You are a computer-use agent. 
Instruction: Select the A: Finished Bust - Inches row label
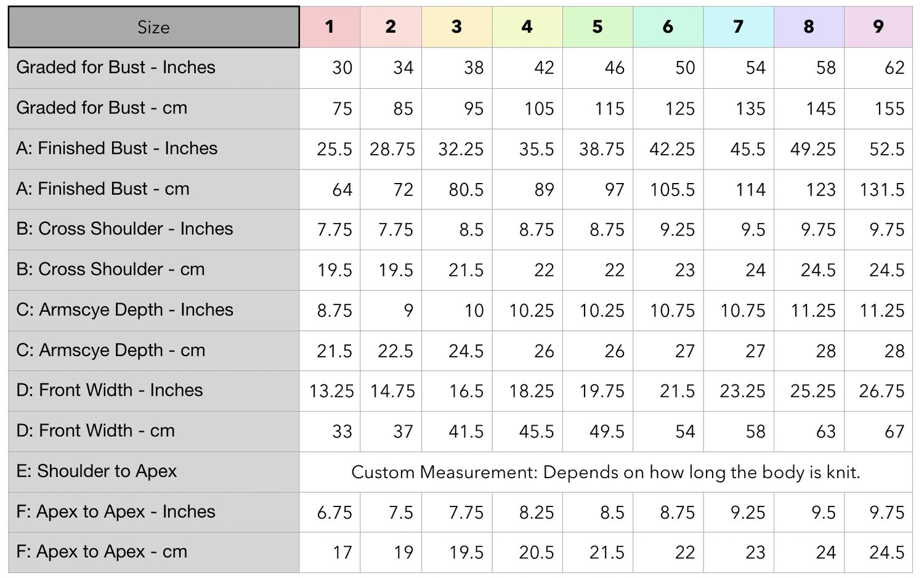[x=117, y=149]
